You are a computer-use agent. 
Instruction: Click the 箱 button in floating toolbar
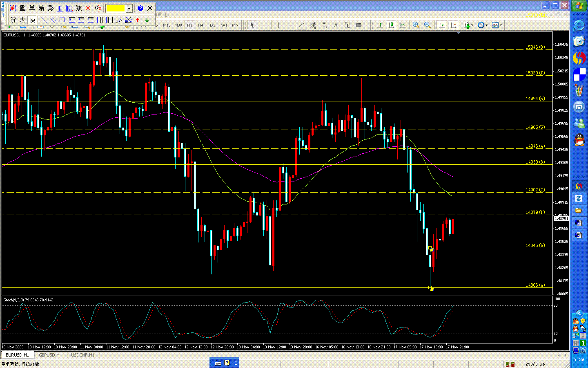tap(41, 8)
